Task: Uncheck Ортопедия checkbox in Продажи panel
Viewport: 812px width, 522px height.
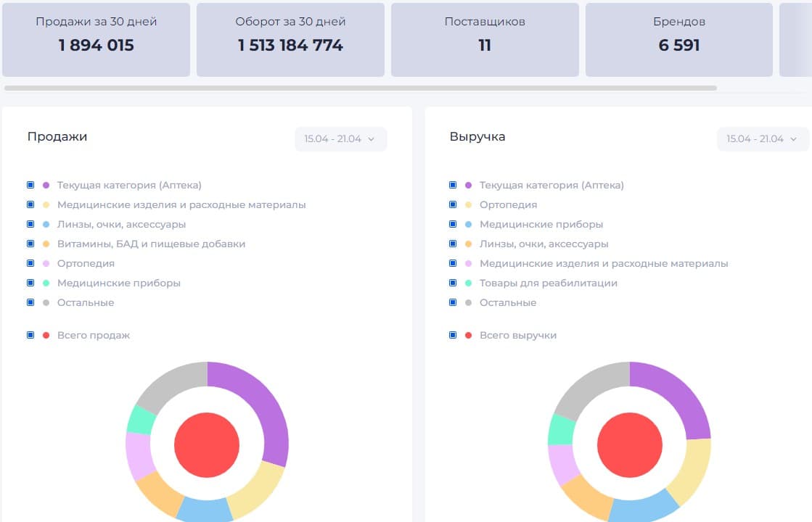Action: (x=30, y=263)
